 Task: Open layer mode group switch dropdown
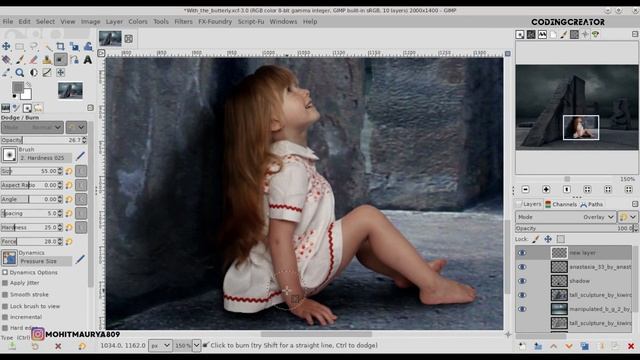(628, 217)
